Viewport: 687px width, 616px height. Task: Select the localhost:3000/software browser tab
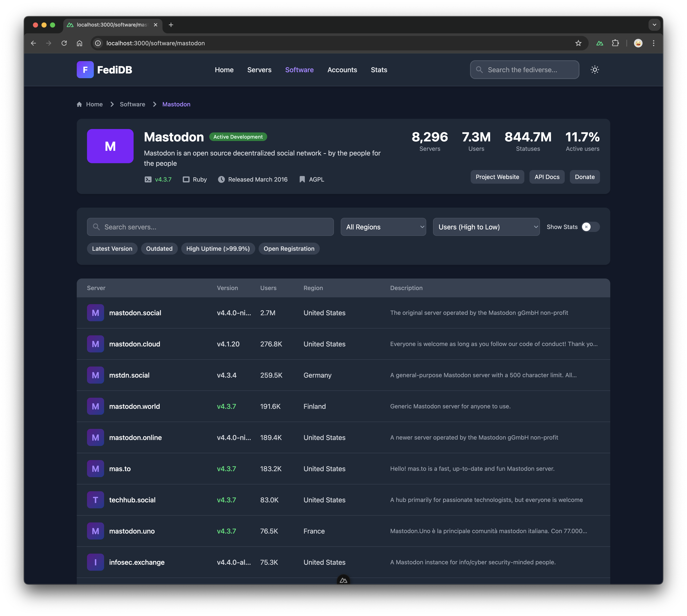coord(112,25)
